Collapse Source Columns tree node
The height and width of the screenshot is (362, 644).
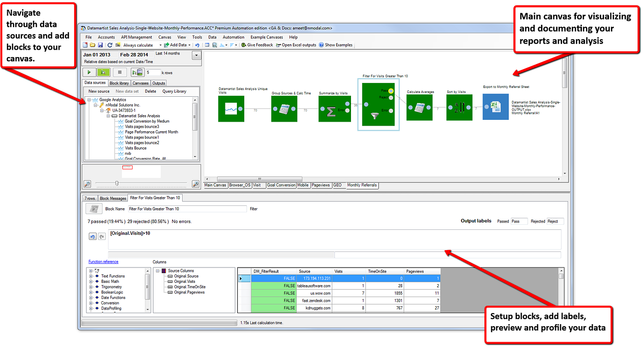click(158, 271)
